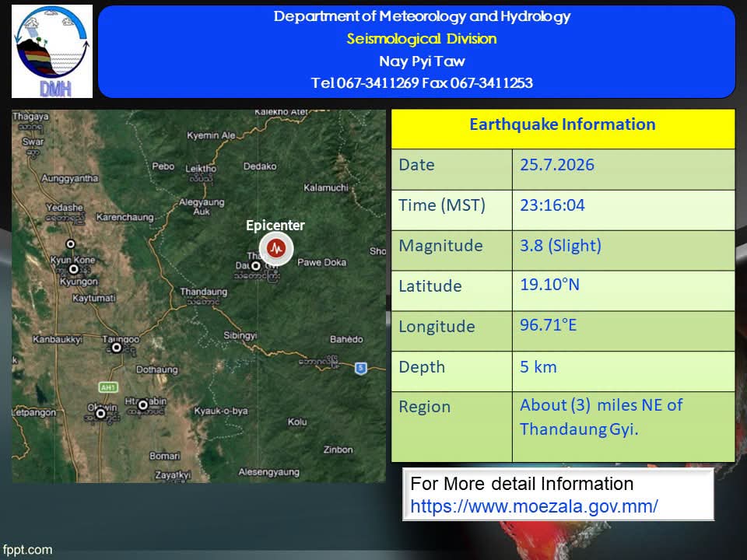This screenshot has width=747, height=560.
Task: Click the Kaytumati map label
Action: tap(94, 298)
